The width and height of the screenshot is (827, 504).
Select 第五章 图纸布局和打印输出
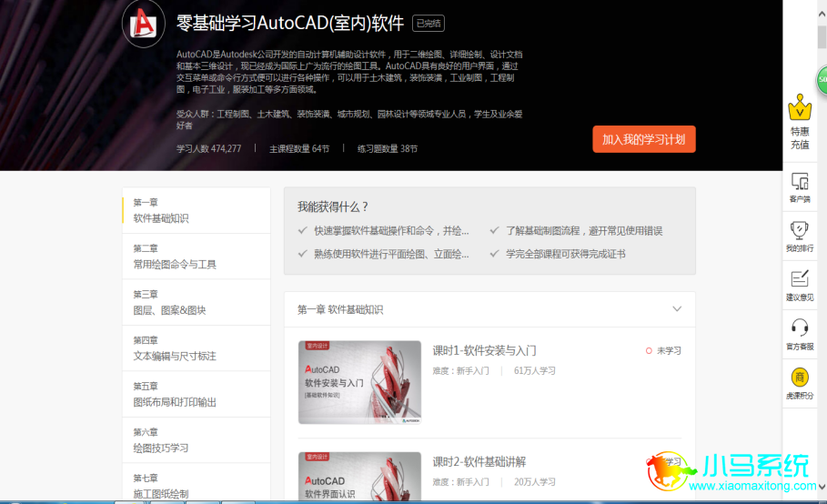click(x=197, y=394)
